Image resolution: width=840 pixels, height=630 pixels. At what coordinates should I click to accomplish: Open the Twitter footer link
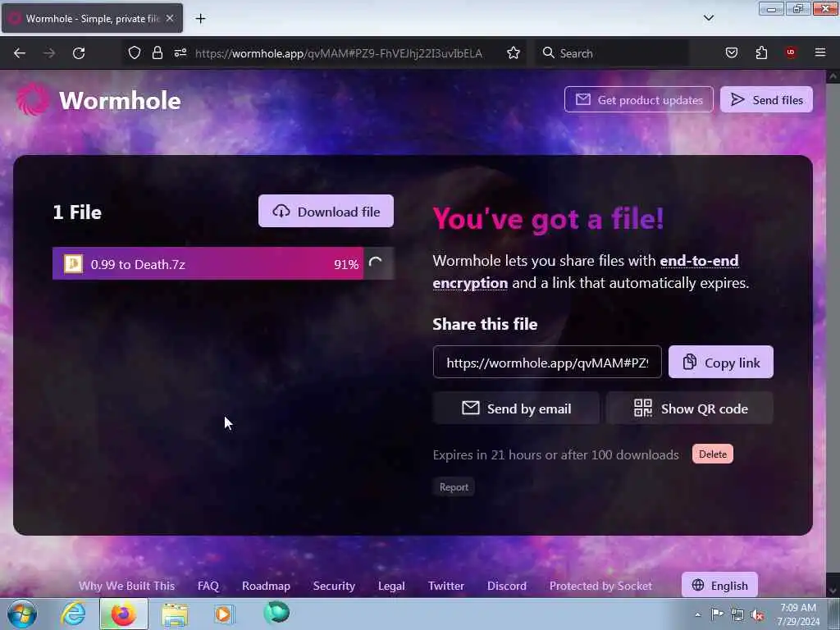pyautogui.click(x=446, y=586)
